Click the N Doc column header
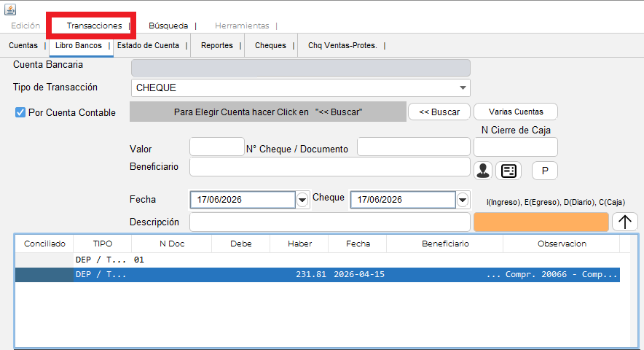 [172, 244]
